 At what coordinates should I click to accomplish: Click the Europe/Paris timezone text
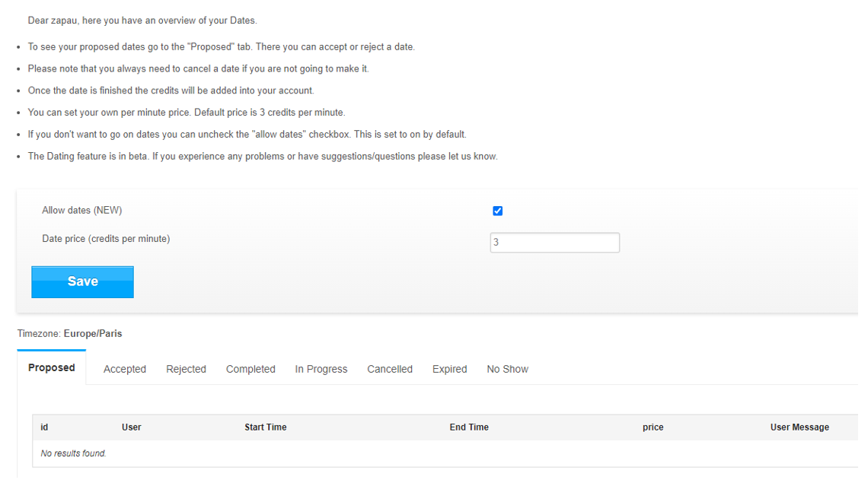(92, 334)
